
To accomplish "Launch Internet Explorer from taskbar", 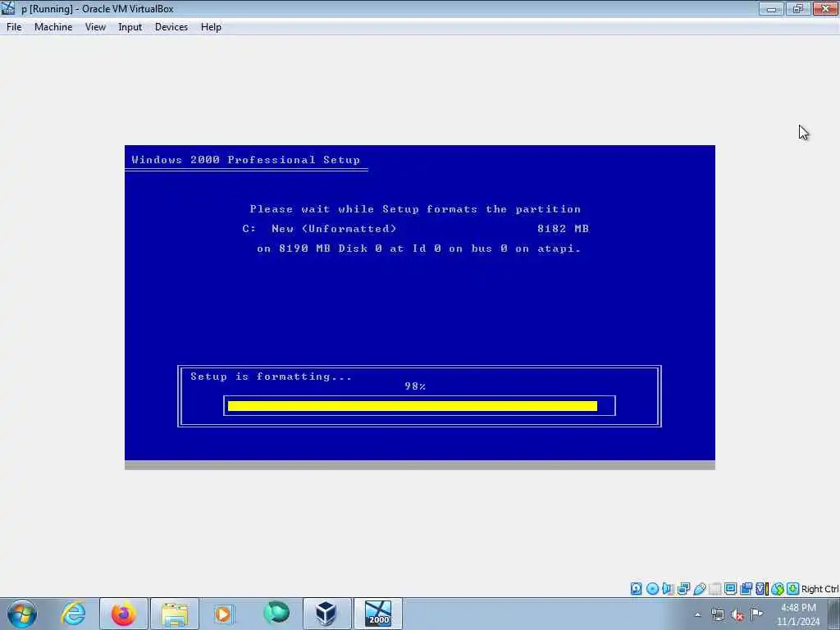I will pos(73,614).
